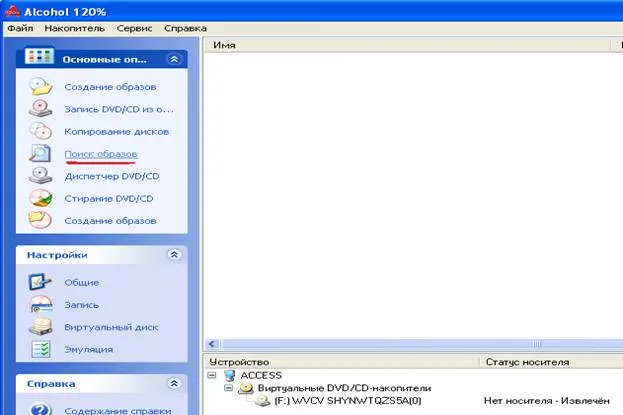This screenshot has height=415, width=623.
Task: Select Виртуальные DVD/CD-накопители tree row
Action: 344,388
